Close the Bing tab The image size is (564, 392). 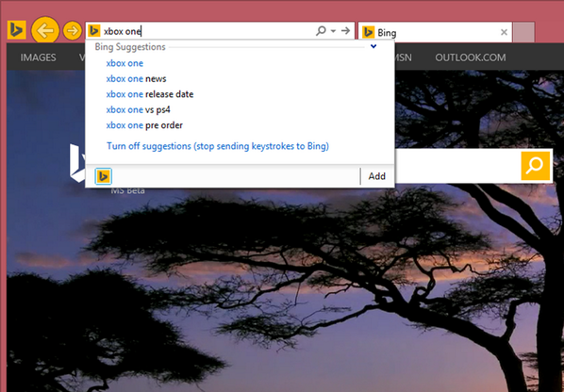coord(504,33)
